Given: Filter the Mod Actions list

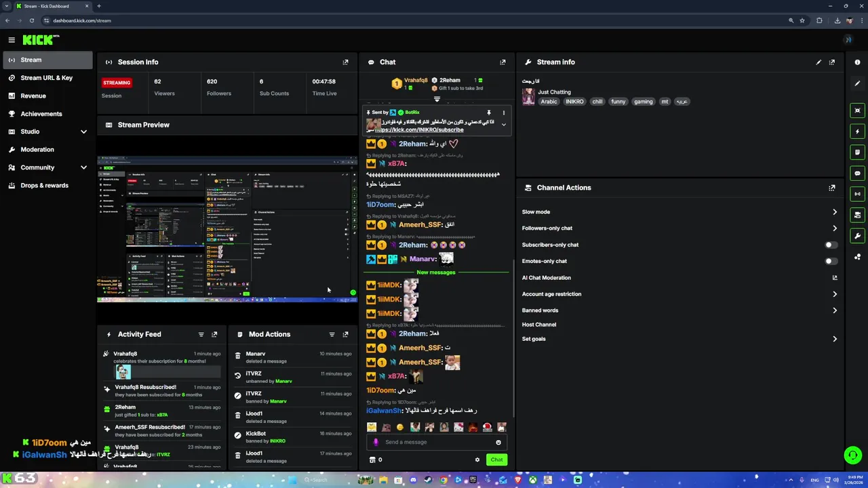Looking at the screenshot, I should tap(332, 334).
